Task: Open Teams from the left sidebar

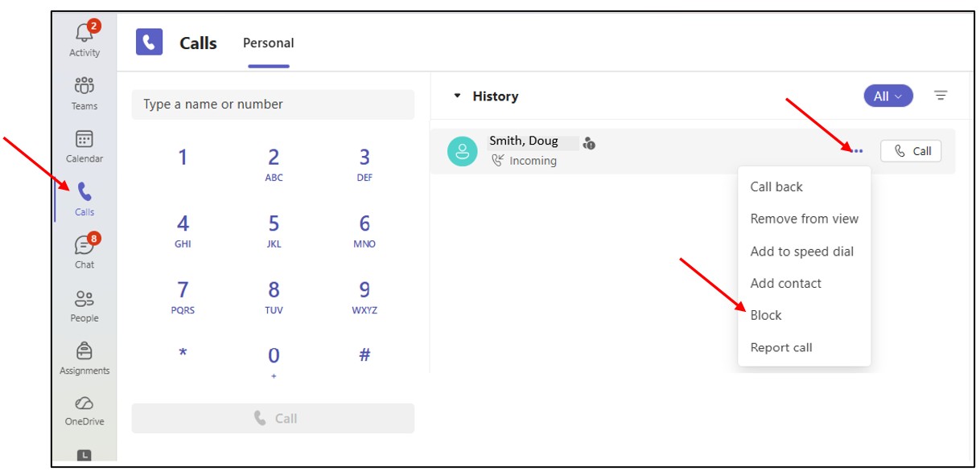Action: pyautogui.click(x=84, y=93)
